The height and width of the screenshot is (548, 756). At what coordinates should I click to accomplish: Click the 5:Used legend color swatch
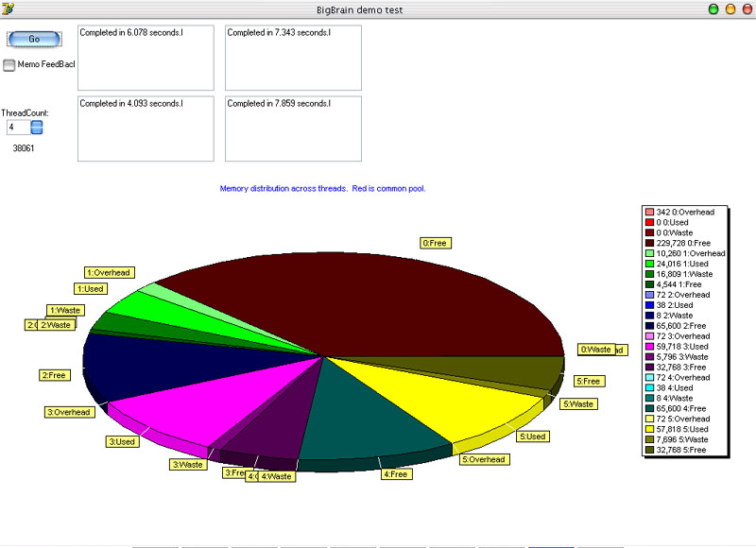click(649, 429)
